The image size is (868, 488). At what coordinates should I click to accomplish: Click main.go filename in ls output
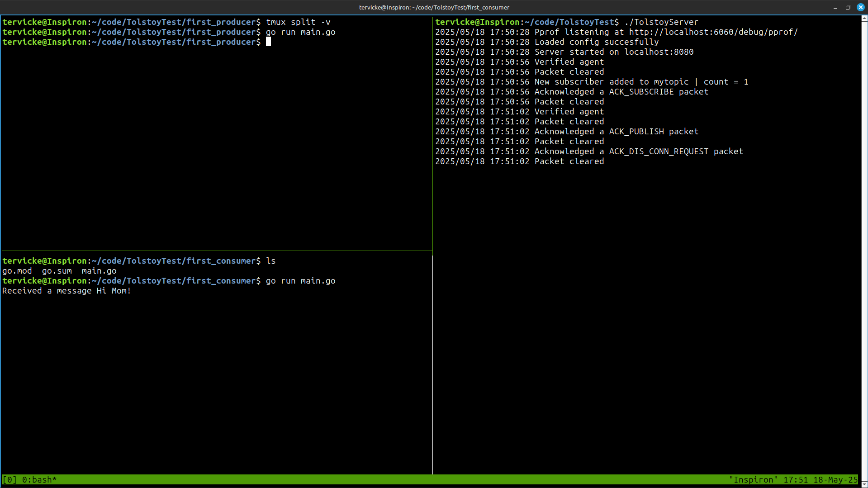[99, 270]
